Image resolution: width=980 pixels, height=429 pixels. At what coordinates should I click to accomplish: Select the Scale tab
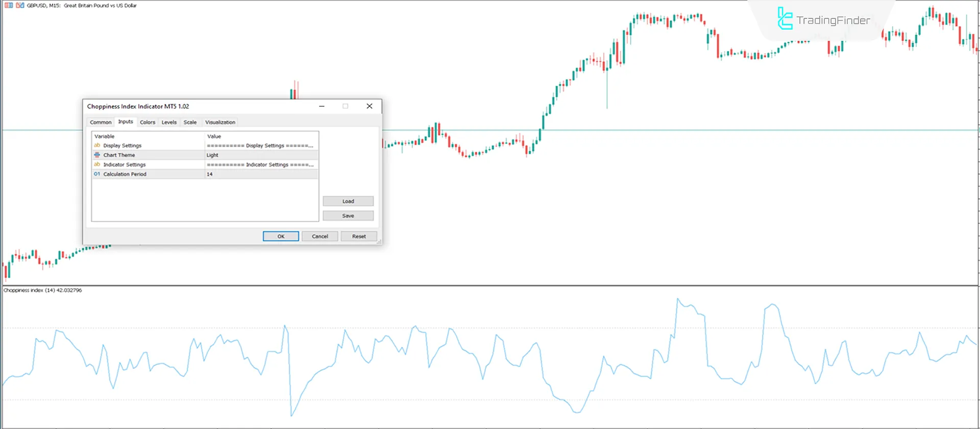190,122
